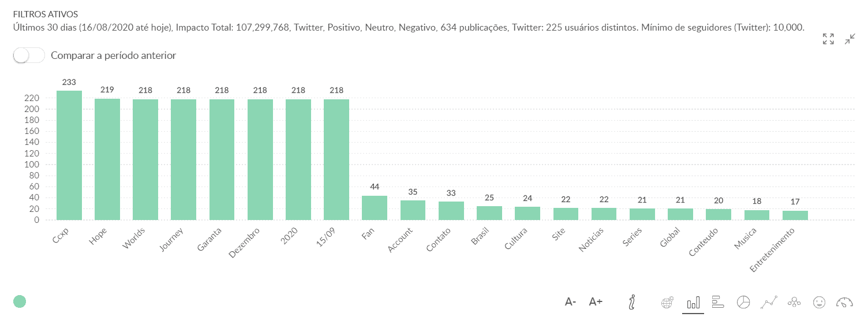Click the Entretenimento bar showing 17

tap(795, 215)
